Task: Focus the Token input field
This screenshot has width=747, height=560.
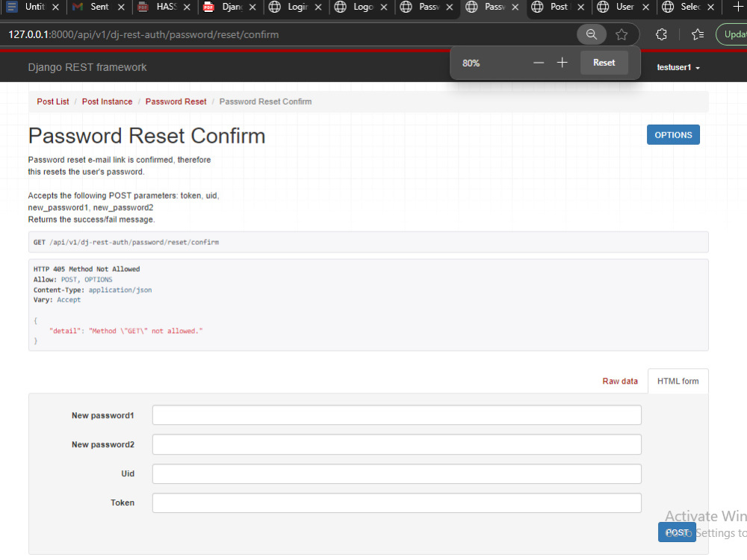Action: coord(397,503)
